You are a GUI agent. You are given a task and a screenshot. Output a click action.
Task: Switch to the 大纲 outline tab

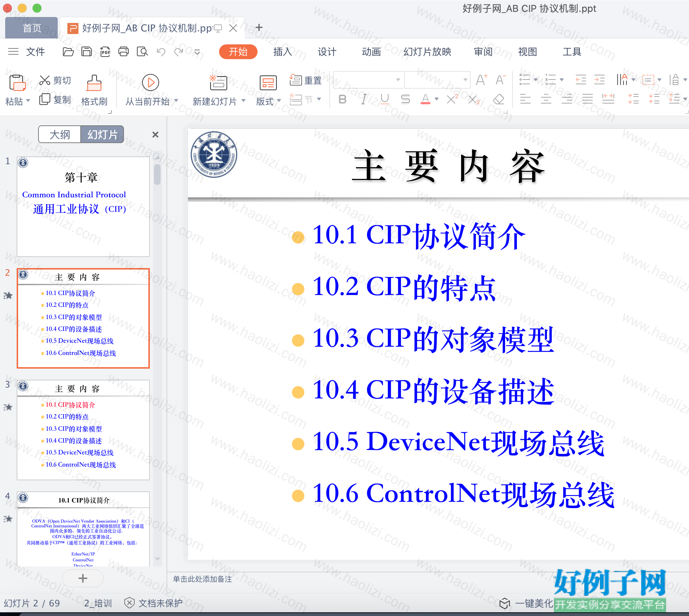[60, 134]
